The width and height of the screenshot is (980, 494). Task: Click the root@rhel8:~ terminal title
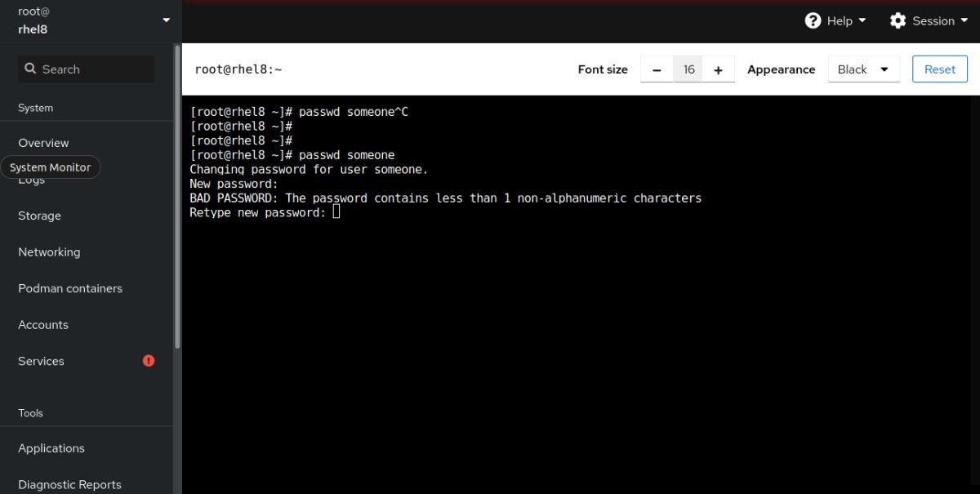click(x=238, y=69)
